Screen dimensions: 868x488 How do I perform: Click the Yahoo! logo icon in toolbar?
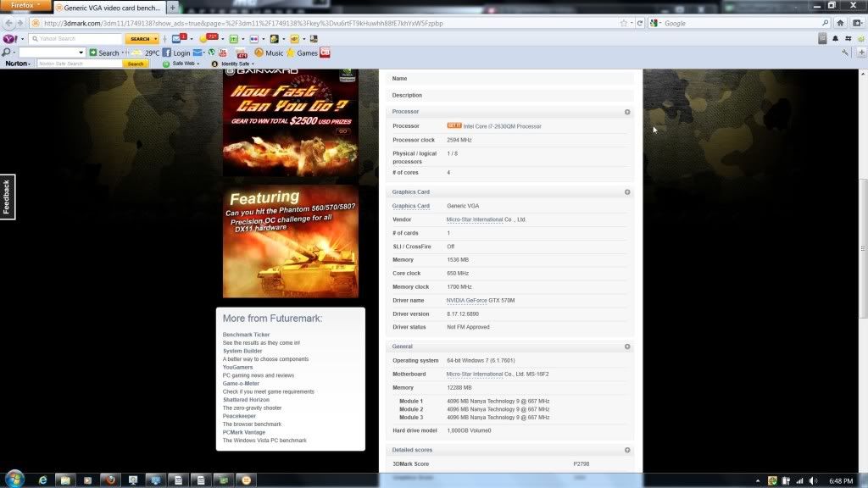9,39
